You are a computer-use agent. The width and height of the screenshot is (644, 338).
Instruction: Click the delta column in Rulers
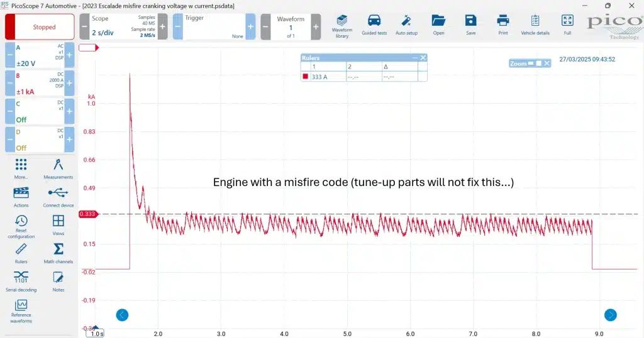tap(399, 67)
